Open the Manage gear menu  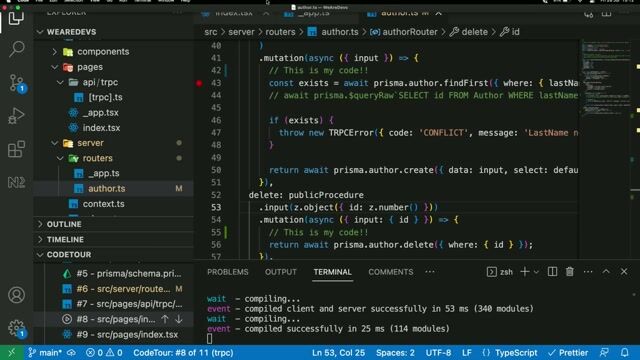17,328
